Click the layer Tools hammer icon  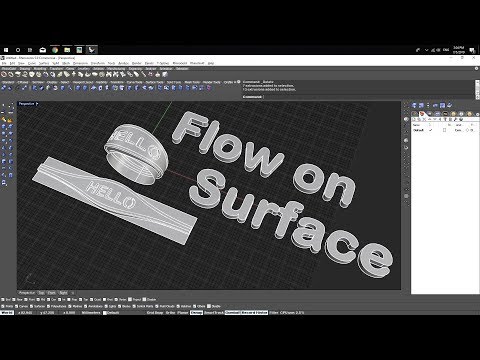pos(456,119)
